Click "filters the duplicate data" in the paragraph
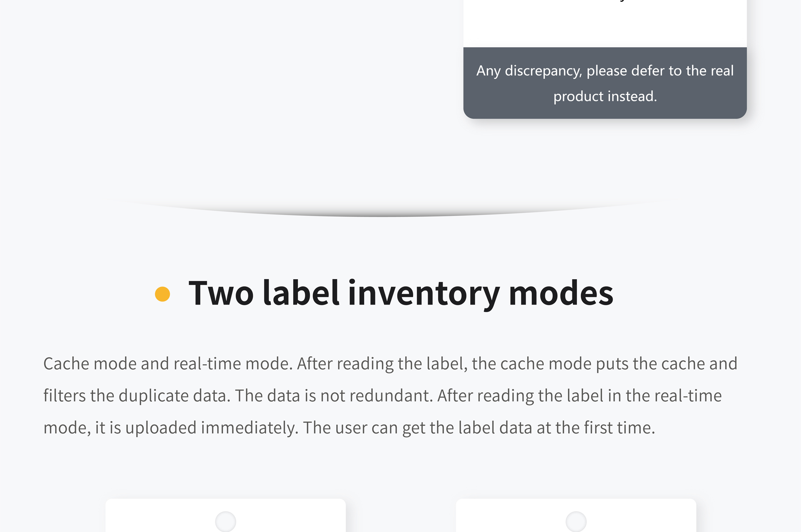Image resolution: width=801 pixels, height=532 pixels. 137,396
